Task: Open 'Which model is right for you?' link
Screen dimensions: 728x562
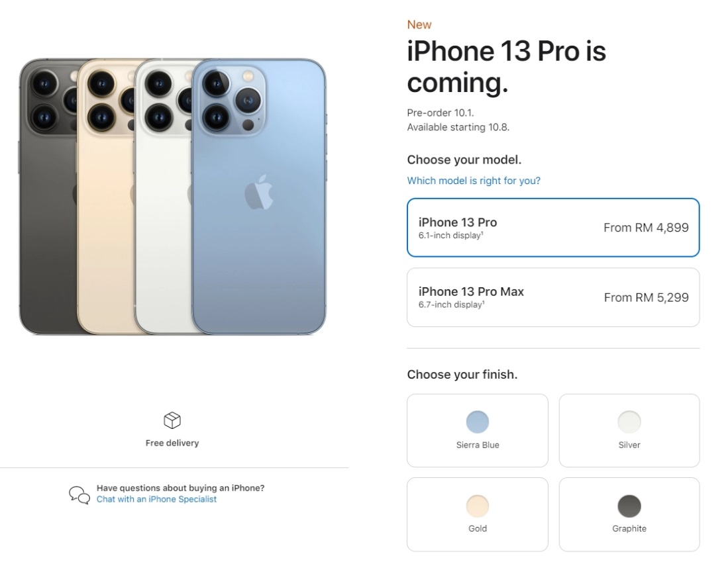Action: [474, 181]
